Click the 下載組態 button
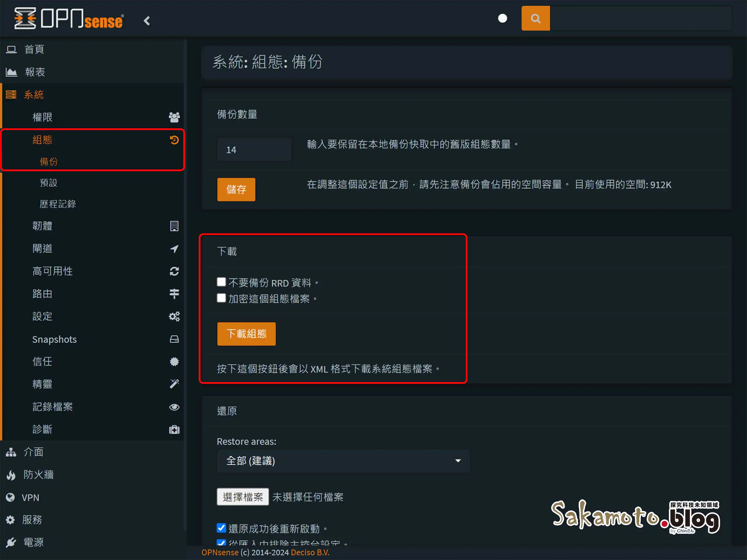Image resolution: width=747 pixels, height=560 pixels. (x=246, y=334)
